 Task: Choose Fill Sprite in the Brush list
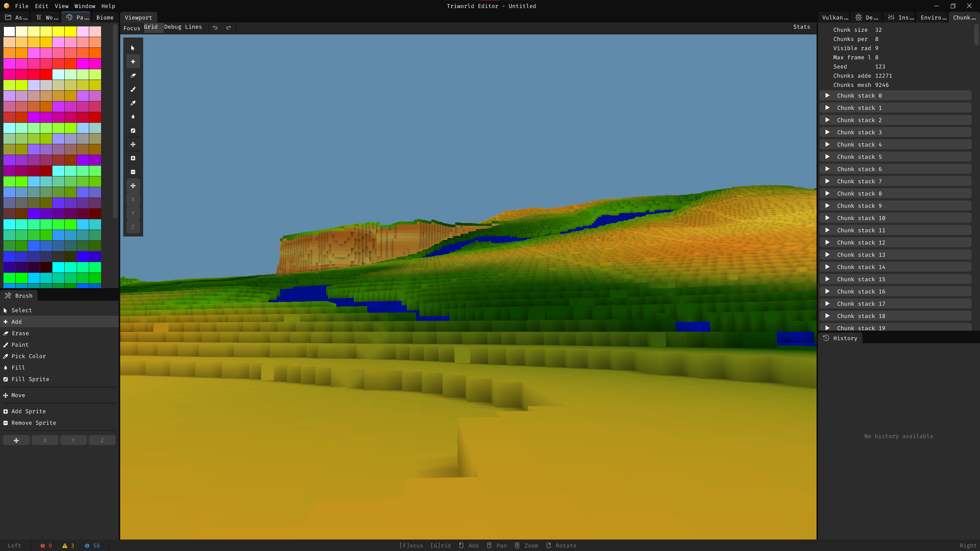coord(30,379)
